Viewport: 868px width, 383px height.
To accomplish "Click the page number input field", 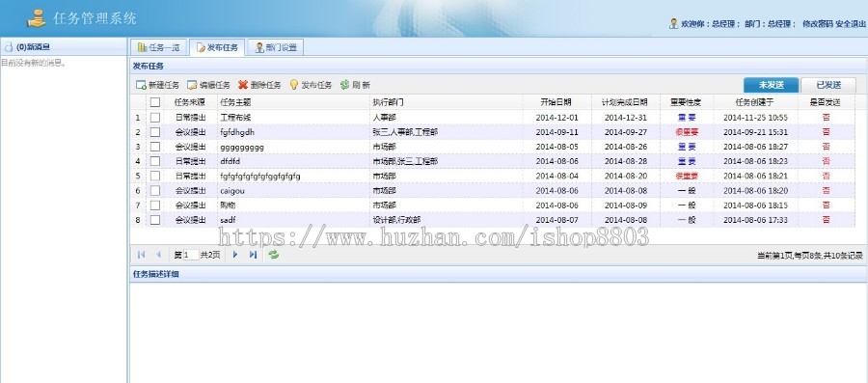I will (x=190, y=255).
